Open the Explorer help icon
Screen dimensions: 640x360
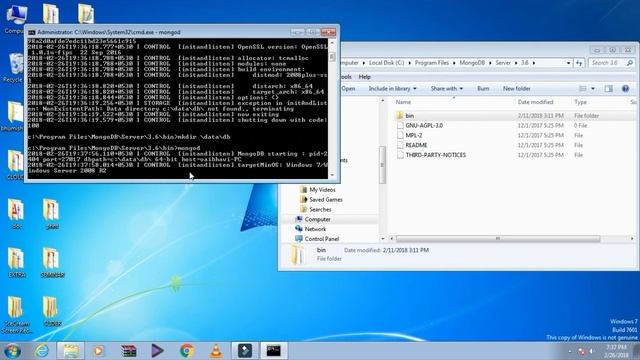click(x=625, y=89)
